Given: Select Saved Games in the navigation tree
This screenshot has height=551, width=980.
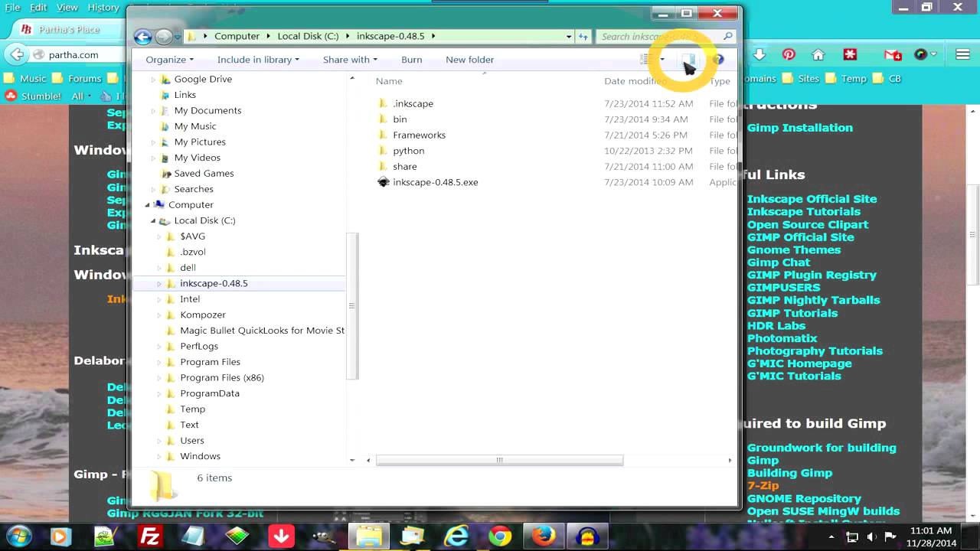Looking at the screenshot, I should coord(204,173).
